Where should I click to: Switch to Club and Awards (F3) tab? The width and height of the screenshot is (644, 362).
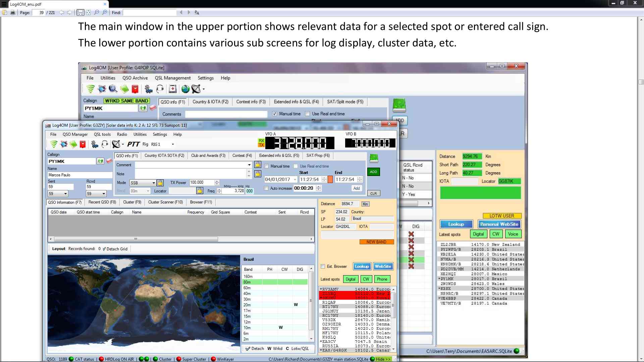pos(208,156)
